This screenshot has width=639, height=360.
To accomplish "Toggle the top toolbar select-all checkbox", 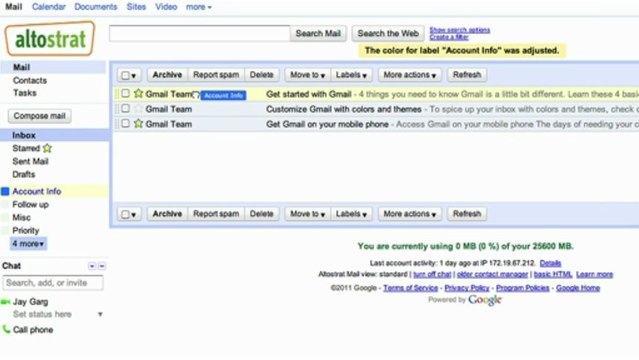I will 126,75.
